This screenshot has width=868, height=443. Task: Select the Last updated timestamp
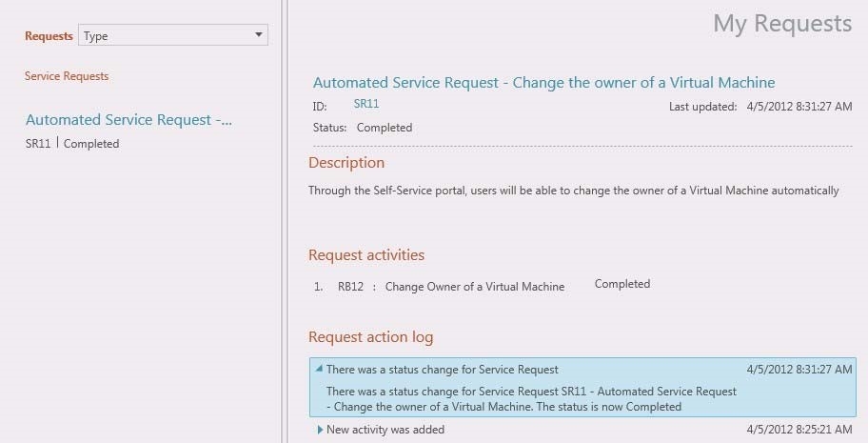click(799, 107)
